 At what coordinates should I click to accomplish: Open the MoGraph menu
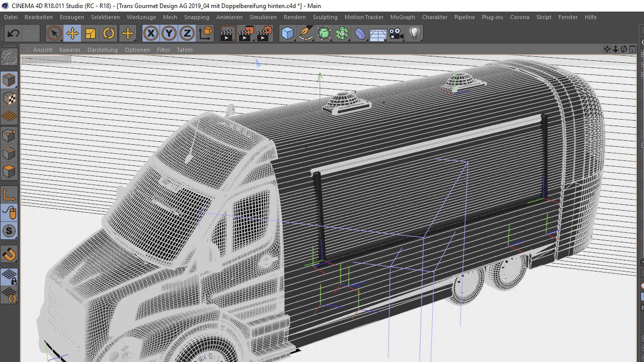point(403,17)
